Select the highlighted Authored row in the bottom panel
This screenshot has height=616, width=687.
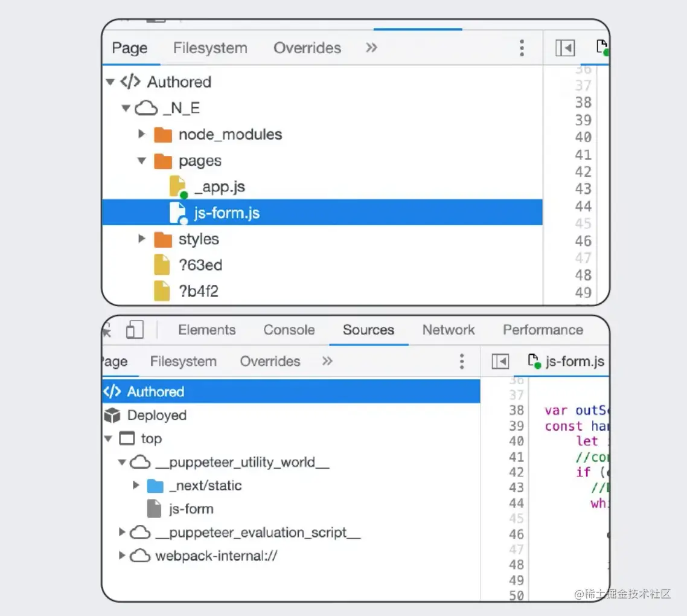click(292, 391)
